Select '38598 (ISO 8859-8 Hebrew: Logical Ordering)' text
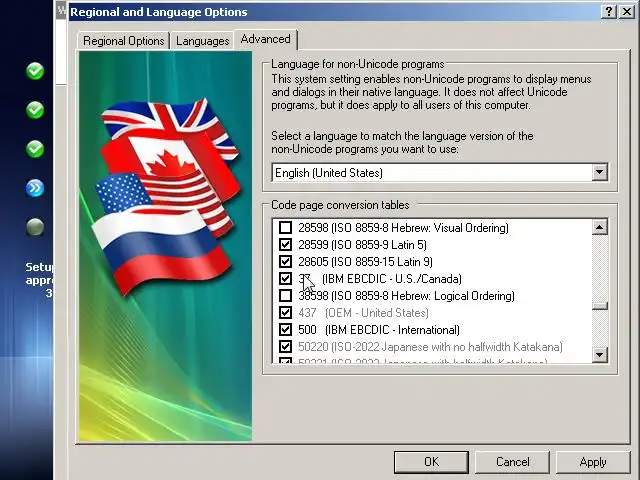 (x=406, y=296)
